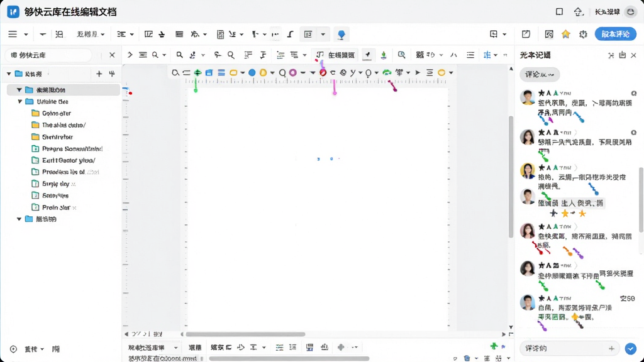Viewport: 644px width, 362px height.
Task: Click the document's vertical scrollbar thumb
Action: pos(511,177)
